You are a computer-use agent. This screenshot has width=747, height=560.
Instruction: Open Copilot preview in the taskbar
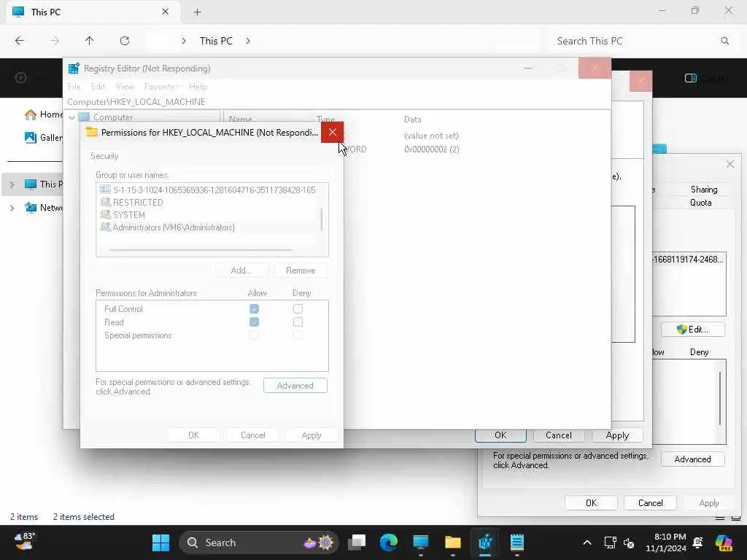click(x=724, y=542)
